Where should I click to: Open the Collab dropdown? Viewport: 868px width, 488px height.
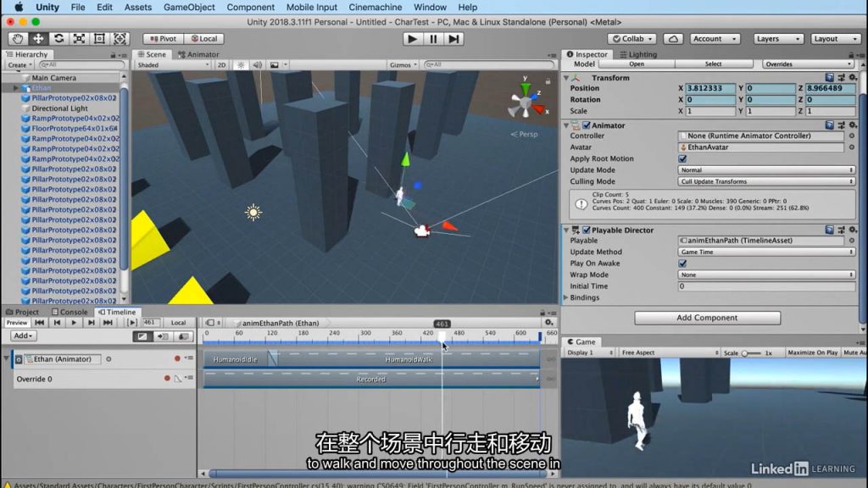pos(632,39)
